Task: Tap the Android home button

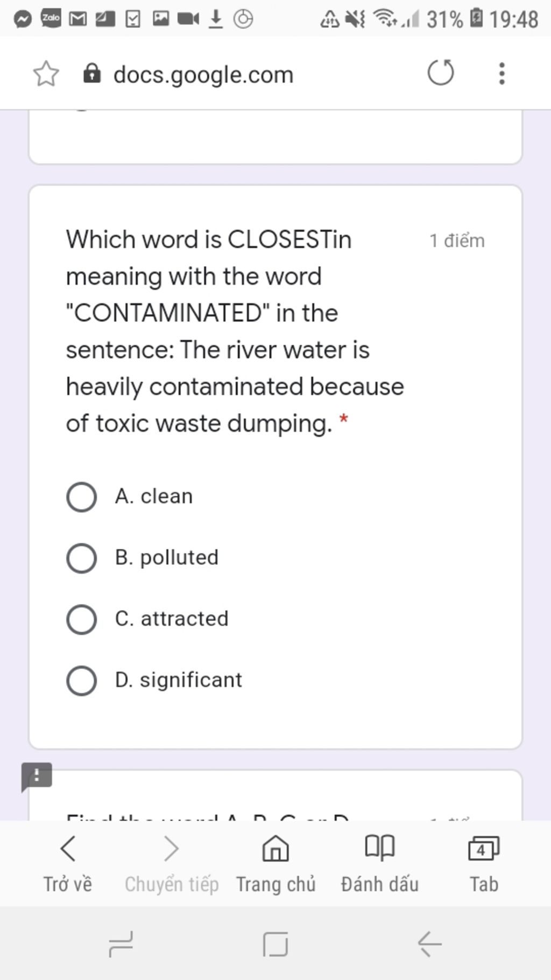Action: (275, 944)
